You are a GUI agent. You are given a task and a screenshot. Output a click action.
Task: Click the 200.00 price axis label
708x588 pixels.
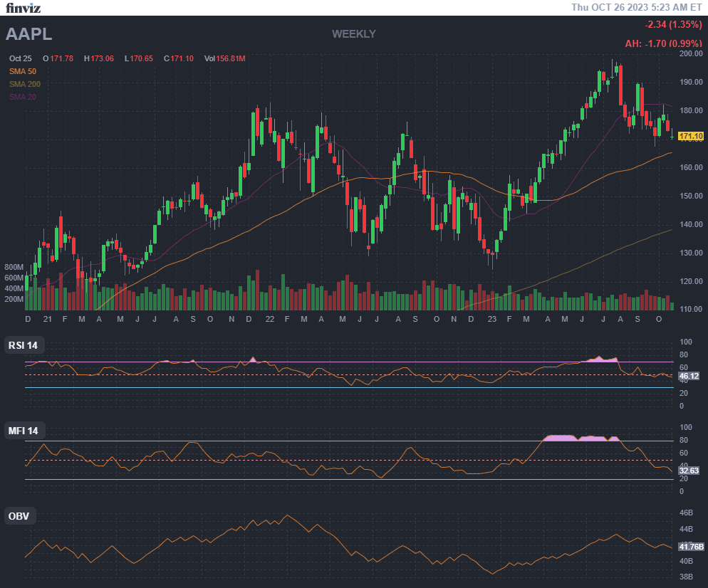click(x=691, y=53)
